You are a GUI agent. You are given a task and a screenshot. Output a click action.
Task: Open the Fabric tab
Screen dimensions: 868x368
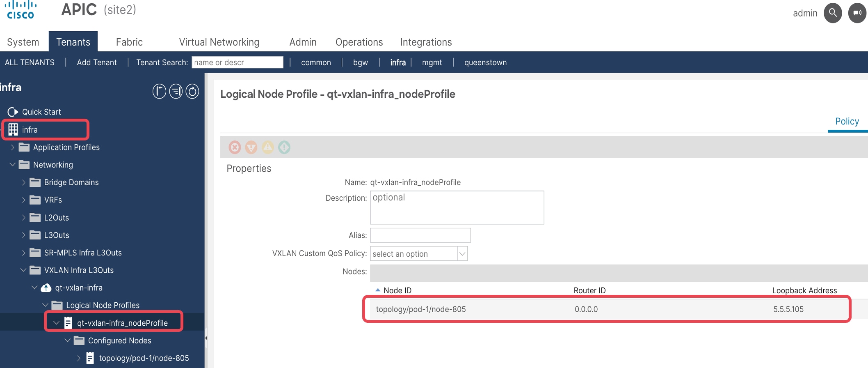coord(129,42)
